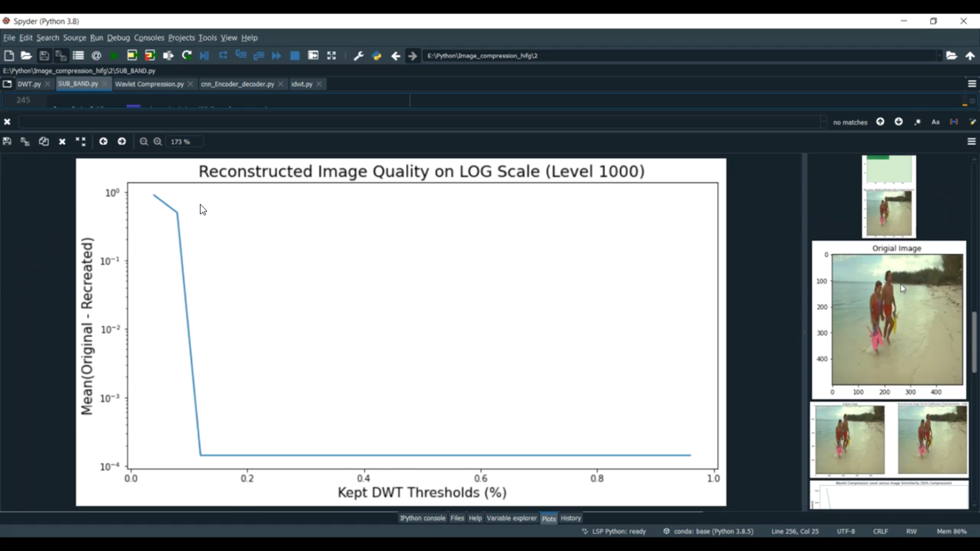This screenshot has height=551, width=980.
Task: Show the next plot
Action: coord(122,142)
